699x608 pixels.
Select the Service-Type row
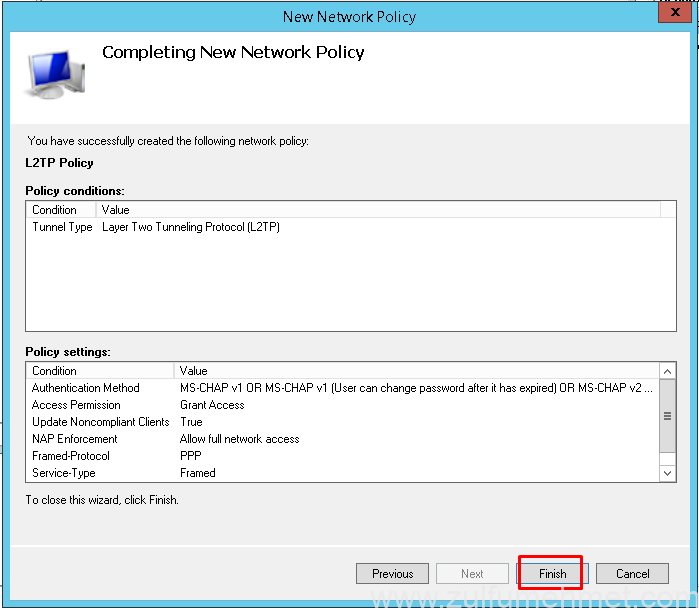tap(342, 472)
